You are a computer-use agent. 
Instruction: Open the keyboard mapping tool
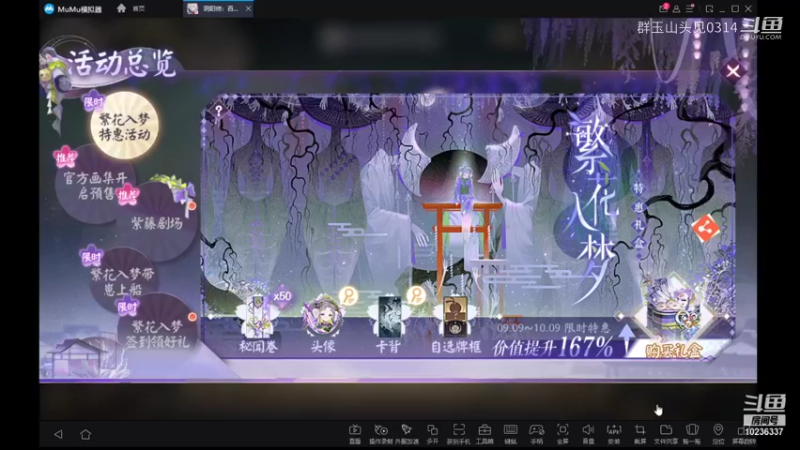coord(511,434)
